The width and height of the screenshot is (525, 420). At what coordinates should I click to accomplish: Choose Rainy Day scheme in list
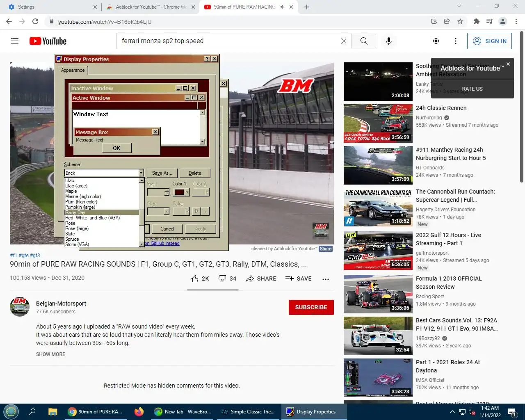coord(102,212)
